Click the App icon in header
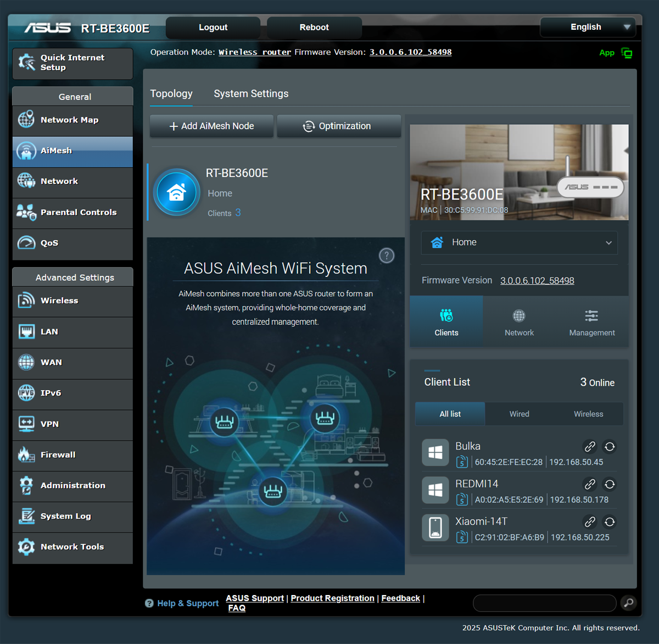The width and height of the screenshot is (659, 644). 627,53
